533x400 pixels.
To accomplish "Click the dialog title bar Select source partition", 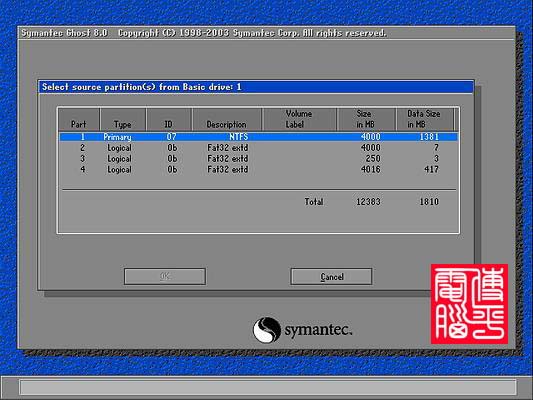I will tap(256, 87).
